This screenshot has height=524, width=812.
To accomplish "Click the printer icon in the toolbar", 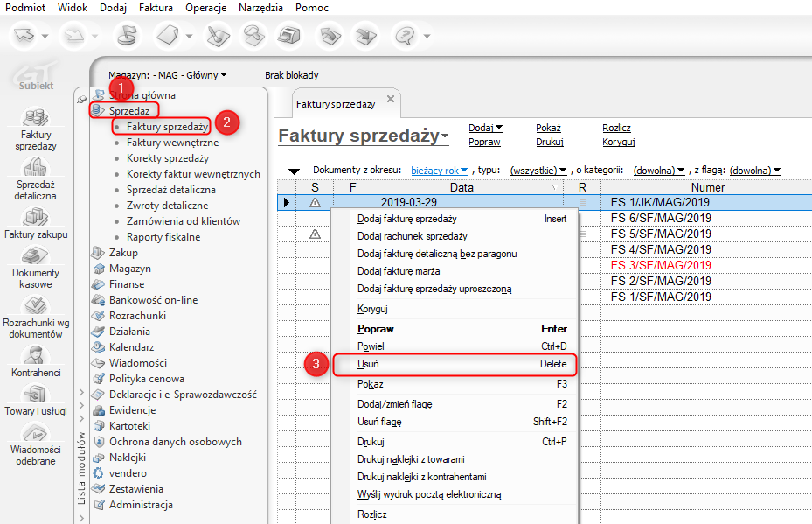I will pyautogui.click(x=288, y=36).
